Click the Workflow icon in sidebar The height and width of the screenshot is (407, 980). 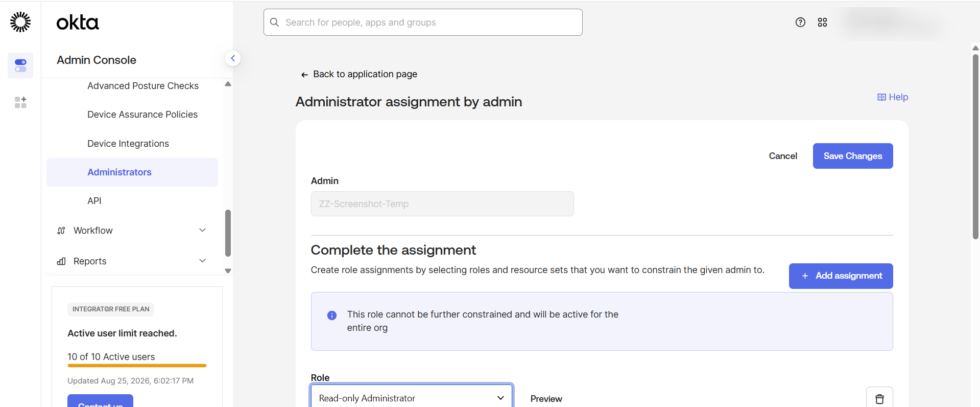click(61, 231)
